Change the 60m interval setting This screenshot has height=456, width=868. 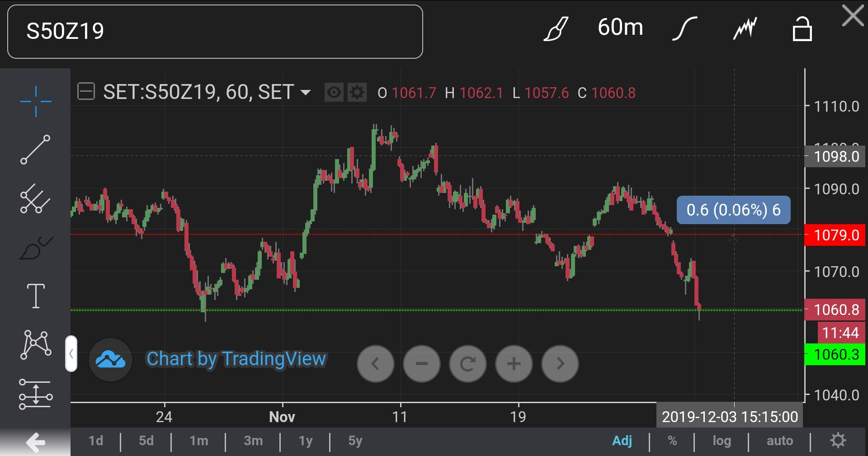[620, 27]
